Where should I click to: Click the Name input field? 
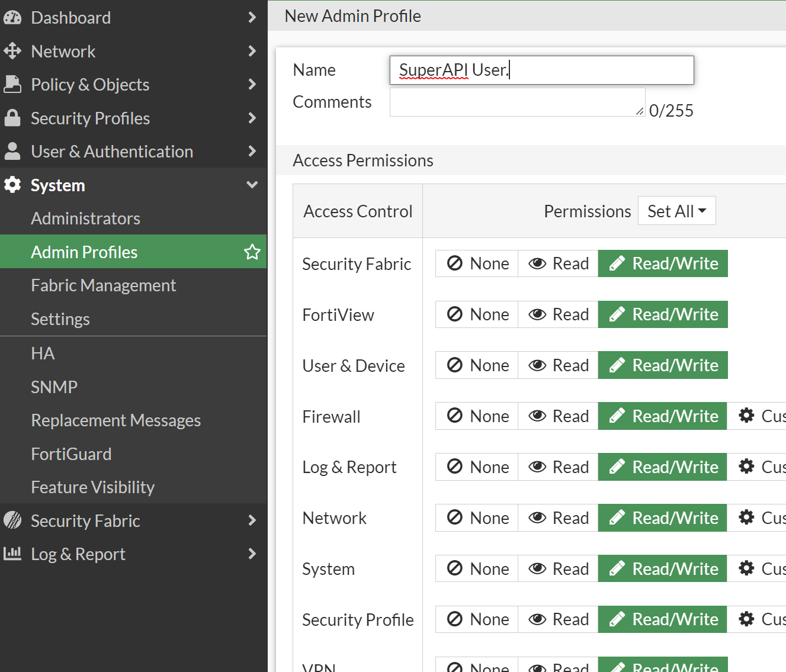pyautogui.click(x=541, y=70)
